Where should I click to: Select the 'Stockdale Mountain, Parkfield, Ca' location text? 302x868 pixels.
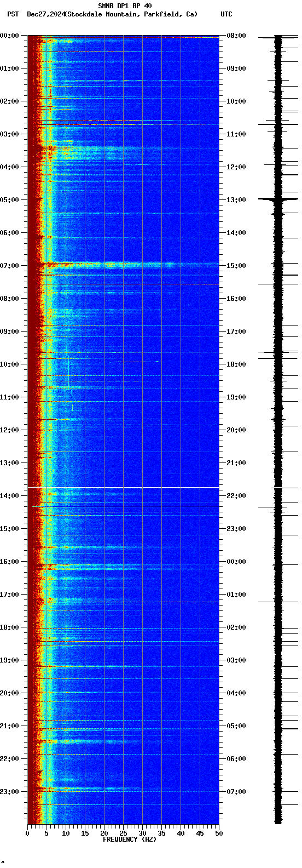tap(131, 14)
